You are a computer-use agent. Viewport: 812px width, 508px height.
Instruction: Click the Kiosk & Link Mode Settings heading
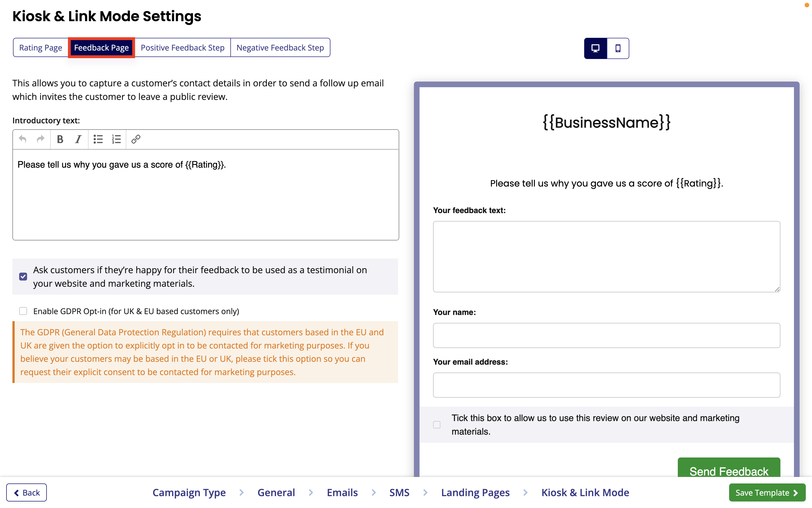click(107, 16)
